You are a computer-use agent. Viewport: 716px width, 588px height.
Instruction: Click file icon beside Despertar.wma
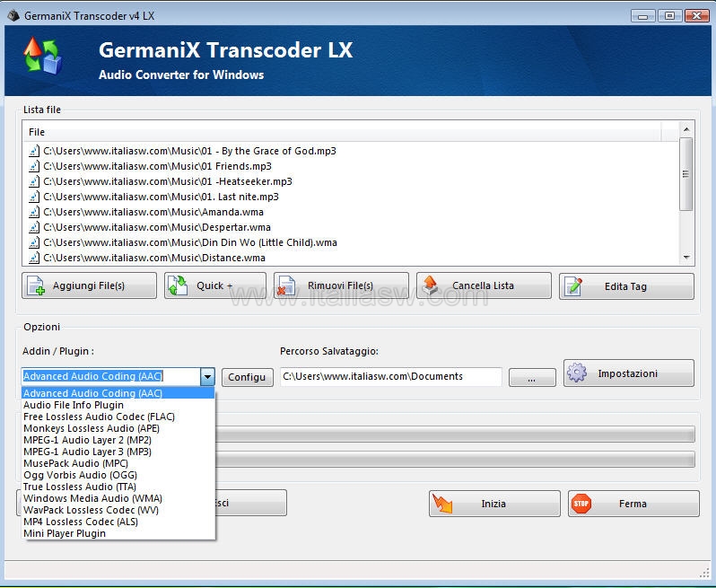tap(34, 227)
